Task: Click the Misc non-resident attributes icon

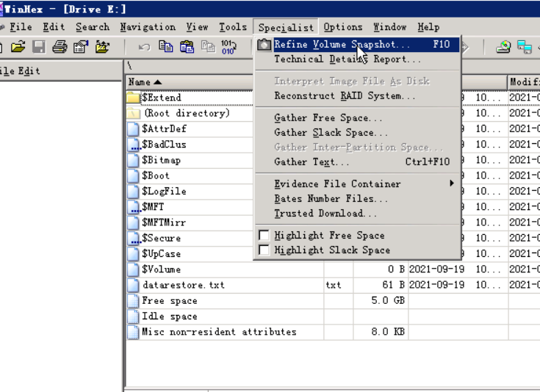Action: click(x=133, y=332)
